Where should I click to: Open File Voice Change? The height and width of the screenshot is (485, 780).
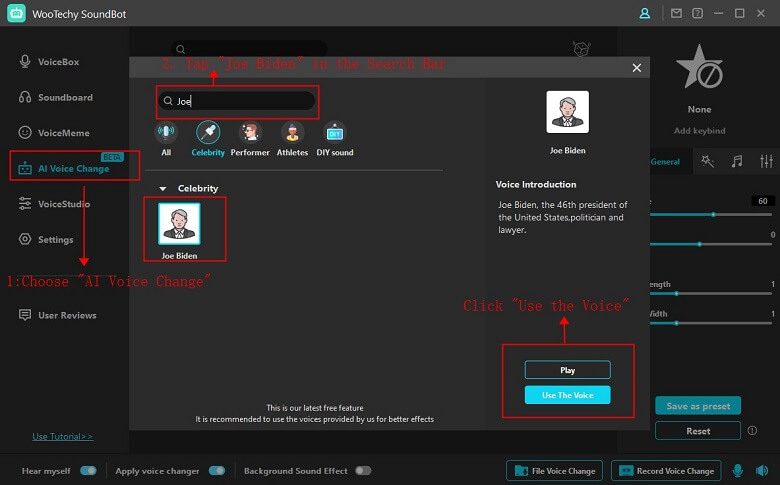coord(554,471)
